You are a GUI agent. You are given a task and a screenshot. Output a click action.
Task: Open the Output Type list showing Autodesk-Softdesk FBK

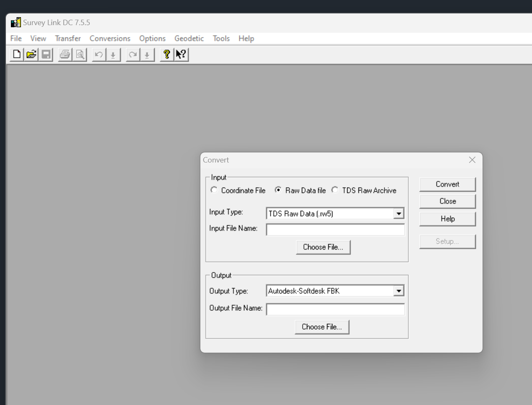point(398,290)
